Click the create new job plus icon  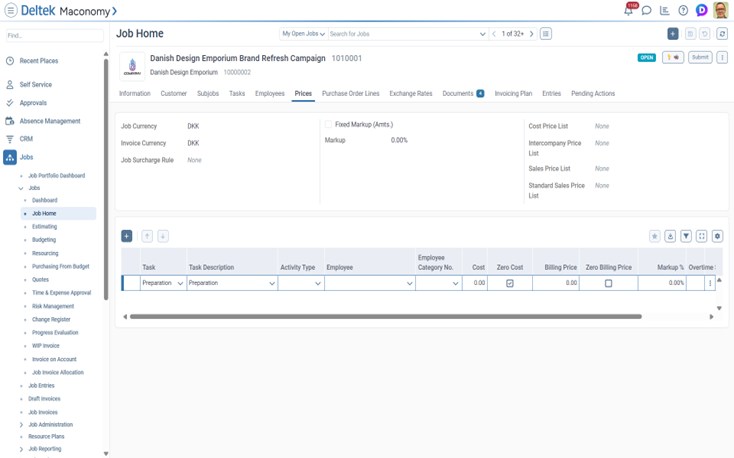click(673, 34)
